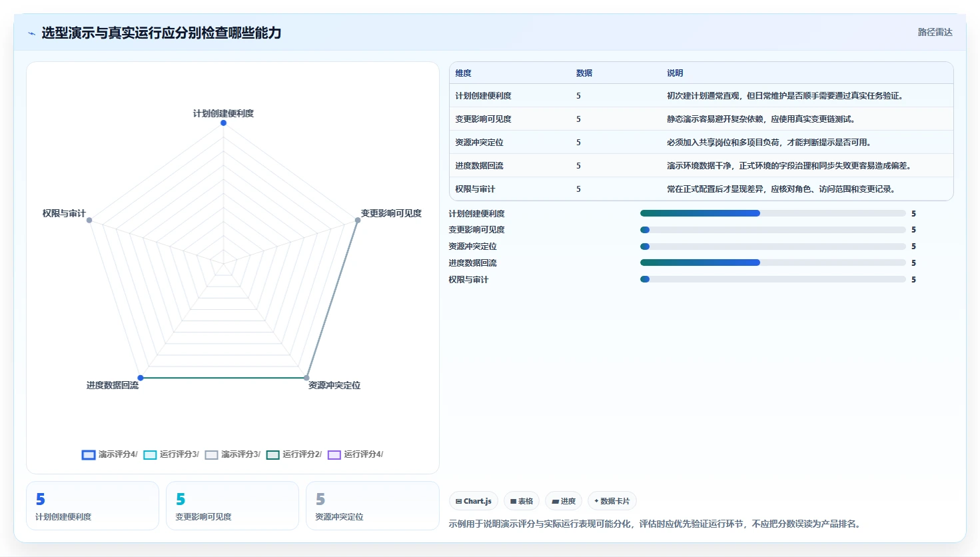Click 变更影响可见度 in the table
The image size is (980, 557).
[483, 119]
